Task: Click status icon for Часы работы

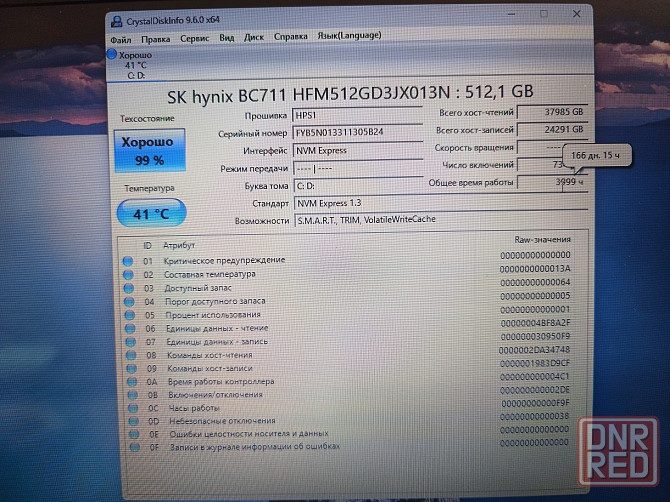Action: point(133,408)
